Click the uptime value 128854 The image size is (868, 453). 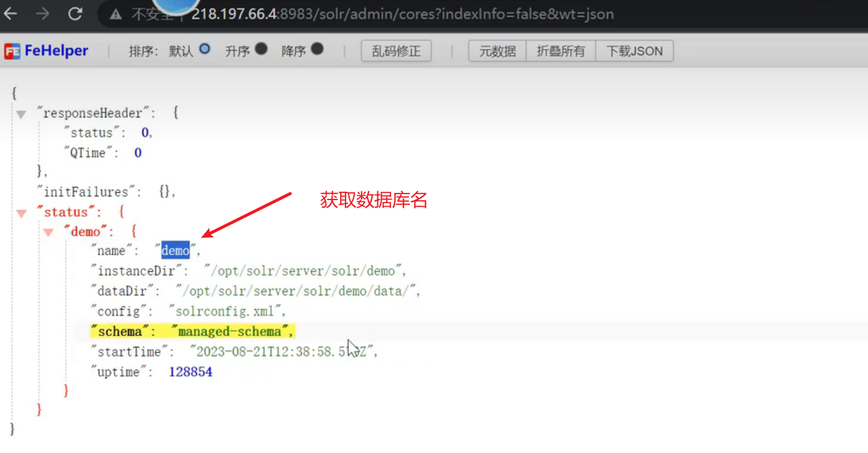[x=190, y=372]
